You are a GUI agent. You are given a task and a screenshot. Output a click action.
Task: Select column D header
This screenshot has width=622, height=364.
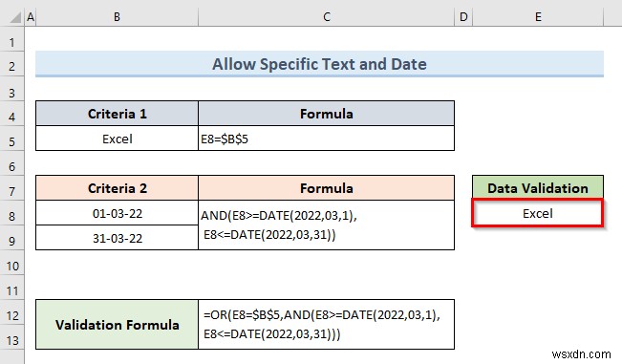[x=463, y=17]
